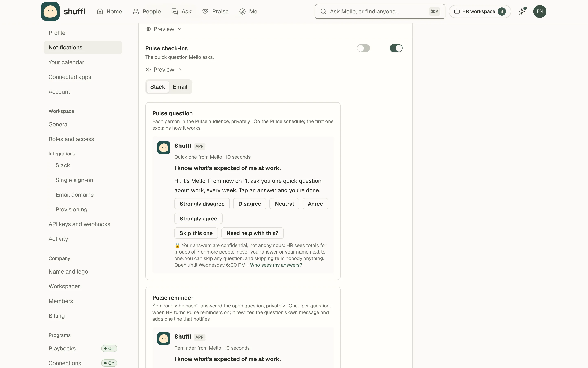Go to the People page
Screen dimensions: 588x368
click(x=147, y=11)
